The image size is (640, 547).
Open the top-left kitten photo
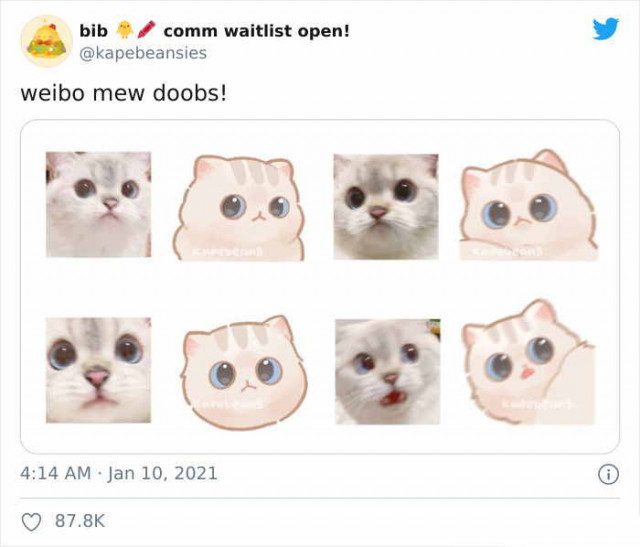coord(98,205)
